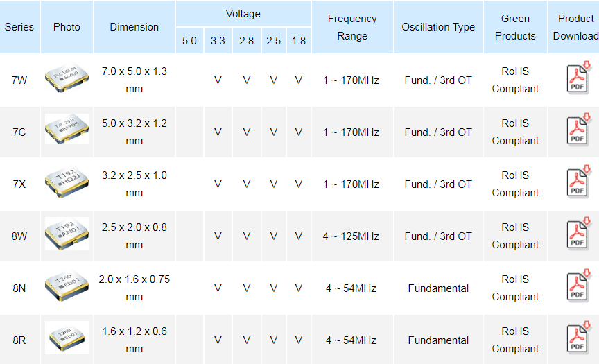The height and width of the screenshot is (364, 599).
Task: Select the 4 ~ 125MHz frequency cell
Action: (351, 236)
